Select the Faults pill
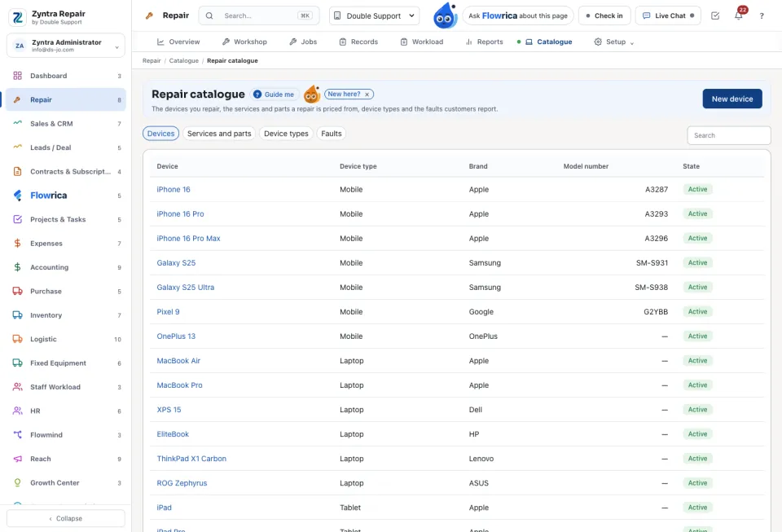Screen dimensions: 782x532 click(x=332, y=134)
